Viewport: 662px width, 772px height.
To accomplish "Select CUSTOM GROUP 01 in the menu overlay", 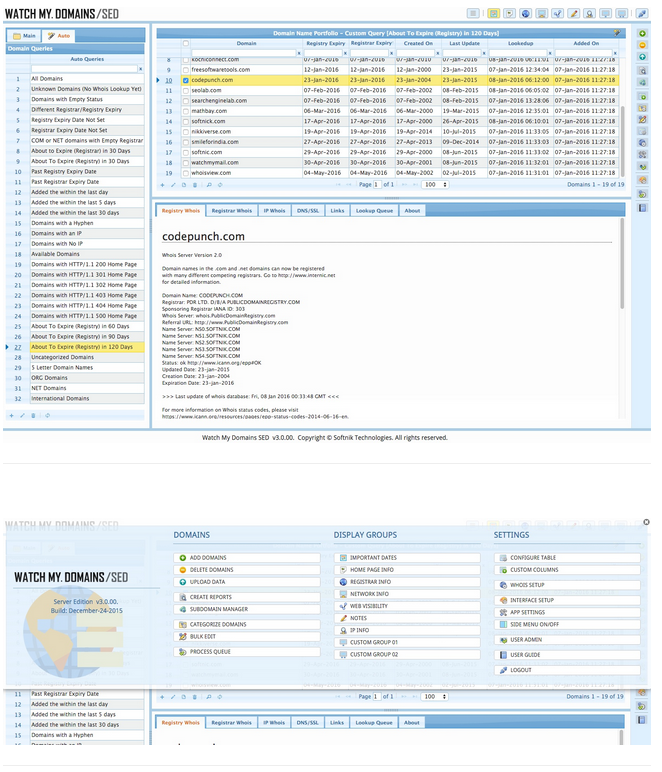I will click(407, 643).
